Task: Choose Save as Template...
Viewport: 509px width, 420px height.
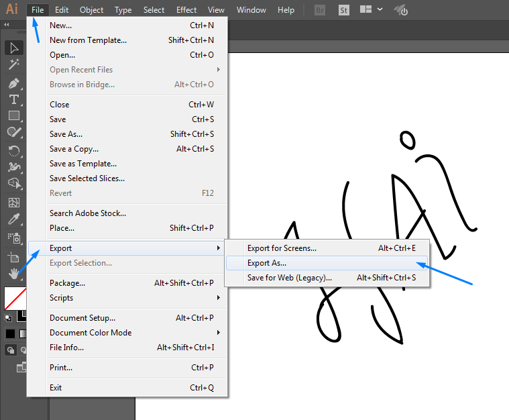Action: click(x=127, y=164)
